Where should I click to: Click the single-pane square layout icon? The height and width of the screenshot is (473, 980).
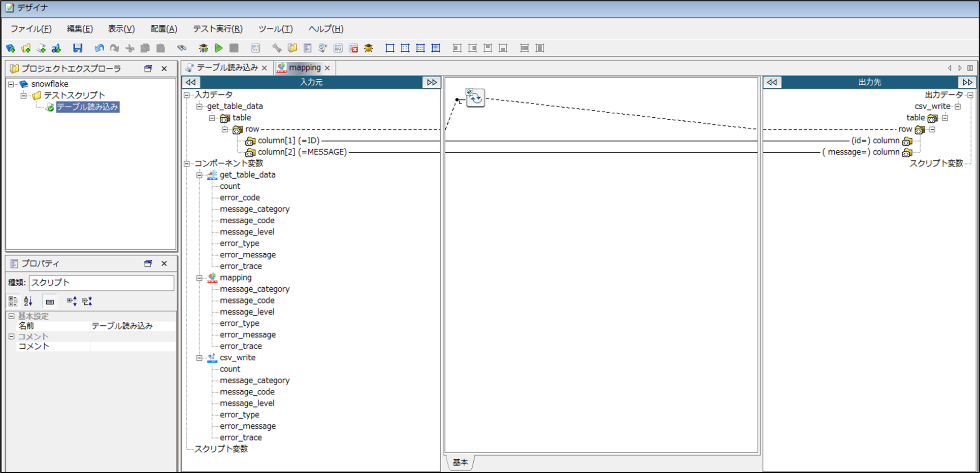(390, 48)
